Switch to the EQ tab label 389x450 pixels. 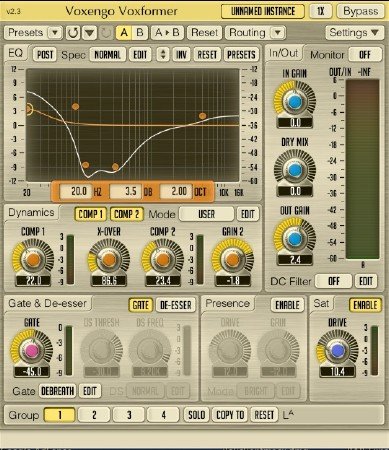pos(16,53)
